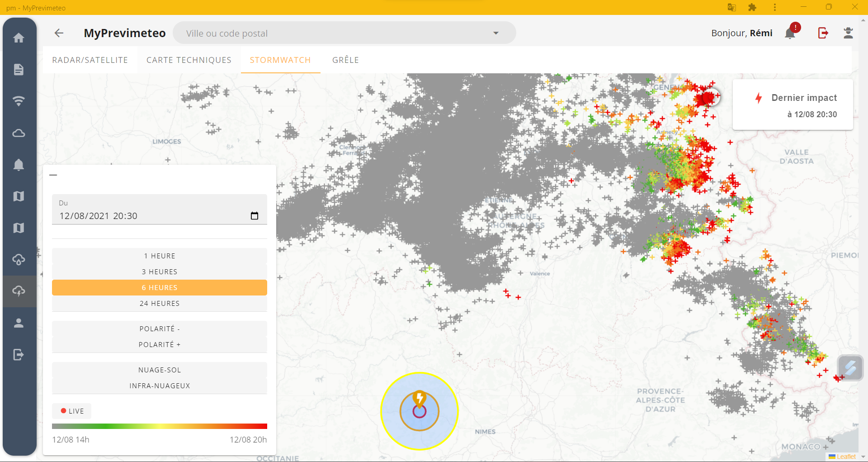The height and width of the screenshot is (462, 868).
Task: Click the 12/08 20h end label
Action: 248,440
